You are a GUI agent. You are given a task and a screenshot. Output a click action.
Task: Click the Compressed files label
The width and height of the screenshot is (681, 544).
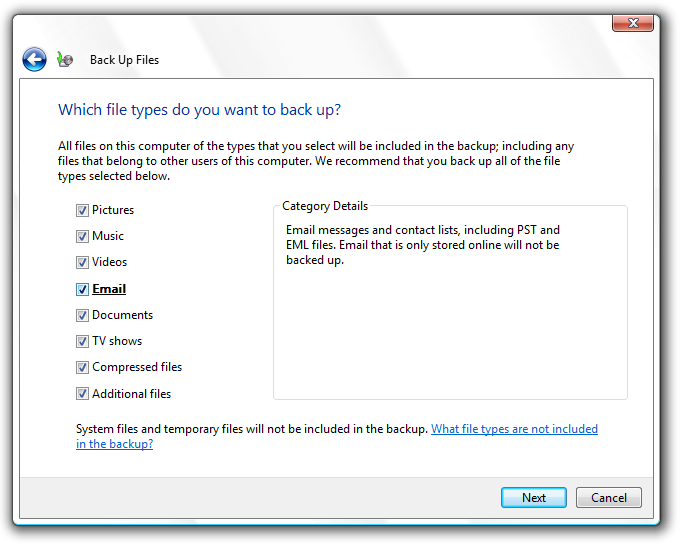point(137,367)
